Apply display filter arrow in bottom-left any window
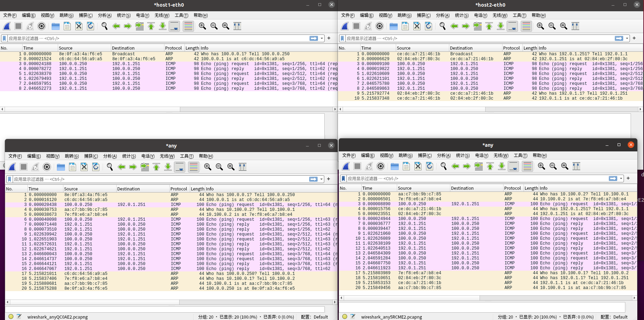This screenshot has width=644, height=320. pos(313,179)
